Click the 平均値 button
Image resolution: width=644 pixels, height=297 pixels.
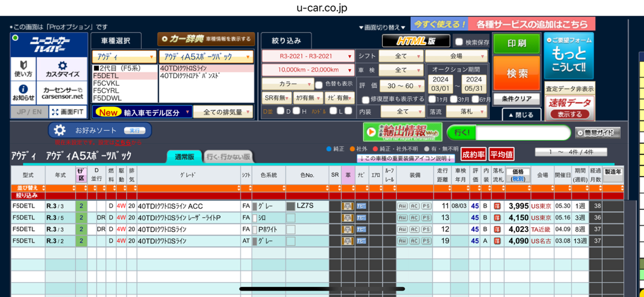click(x=501, y=154)
